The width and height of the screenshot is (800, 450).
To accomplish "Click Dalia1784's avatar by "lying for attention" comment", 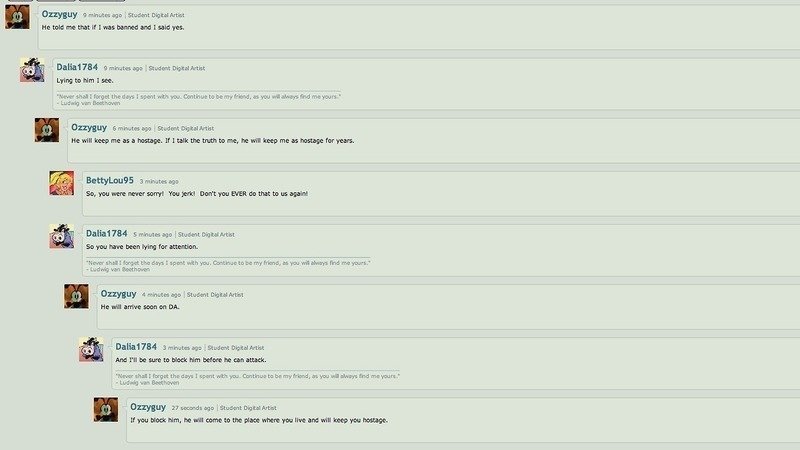I will tap(62, 236).
